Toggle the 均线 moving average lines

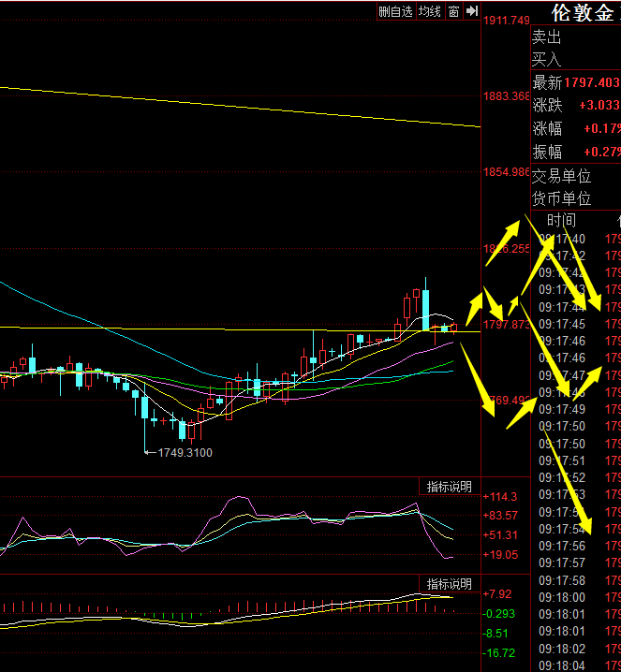pos(430,11)
